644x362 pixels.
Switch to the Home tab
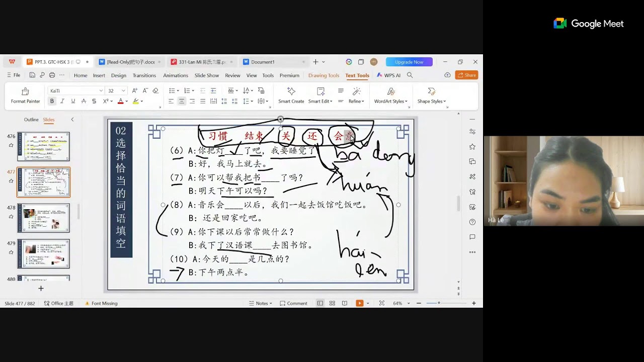coord(80,75)
